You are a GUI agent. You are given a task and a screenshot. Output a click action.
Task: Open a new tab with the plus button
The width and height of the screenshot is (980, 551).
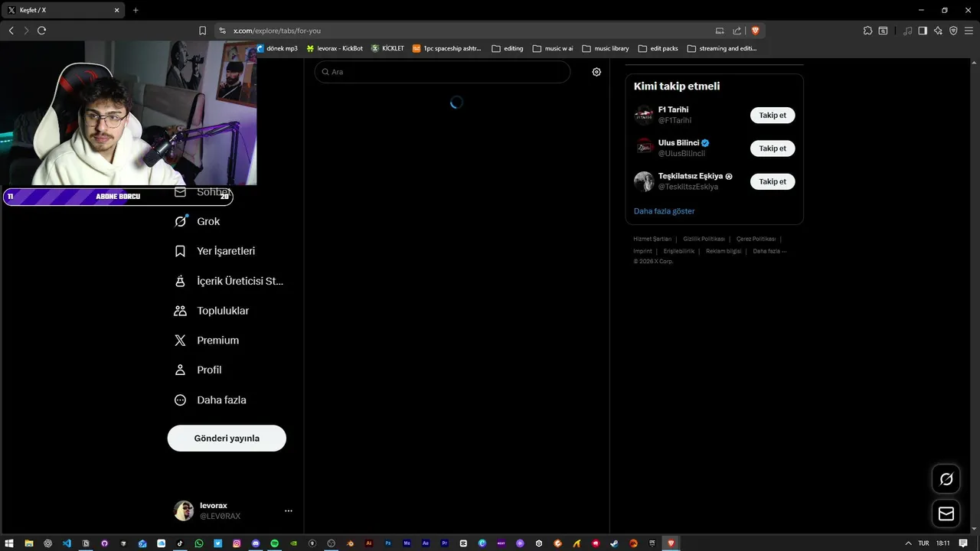click(136, 10)
